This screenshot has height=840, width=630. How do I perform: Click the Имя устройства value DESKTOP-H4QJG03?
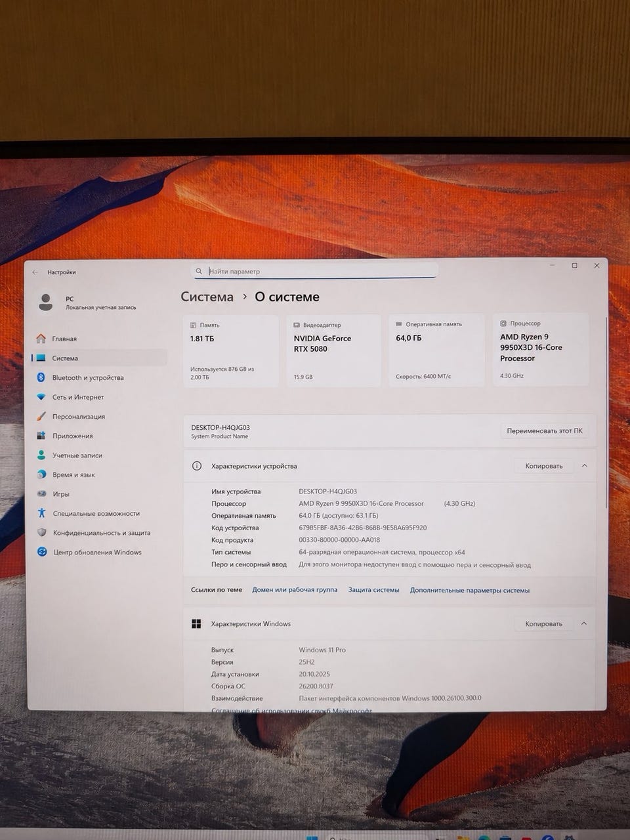327,492
